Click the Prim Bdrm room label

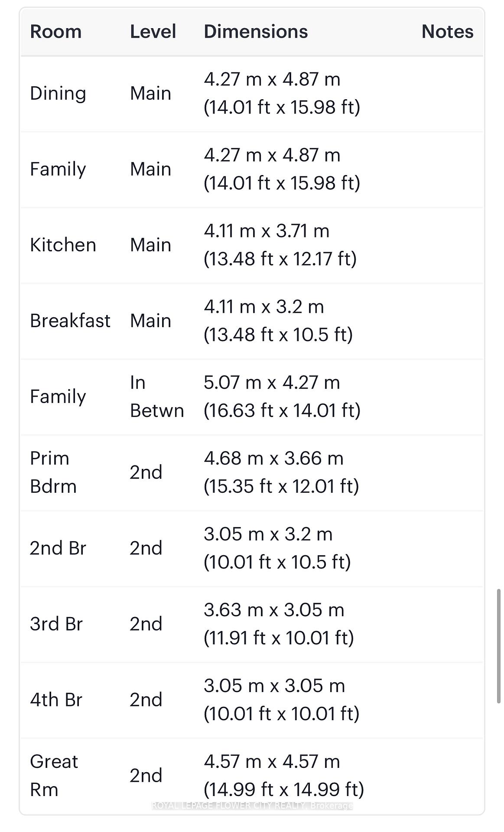click(x=53, y=472)
